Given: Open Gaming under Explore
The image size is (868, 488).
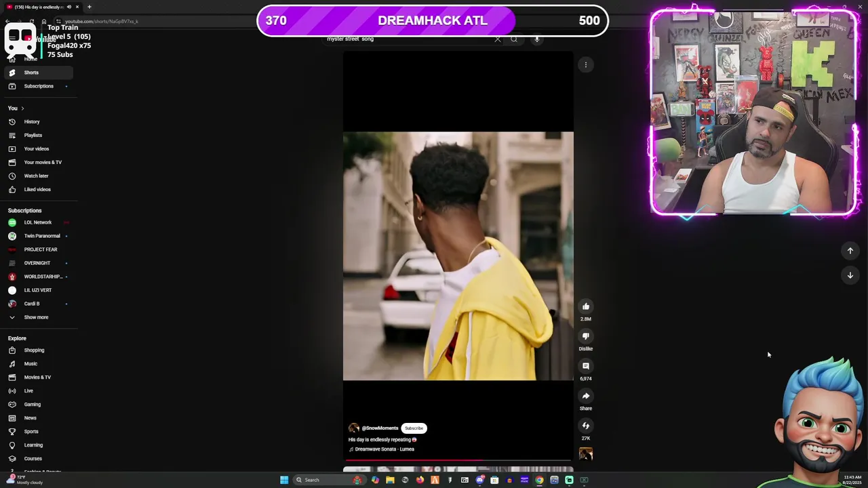Looking at the screenshot, I should click(39, 405).
